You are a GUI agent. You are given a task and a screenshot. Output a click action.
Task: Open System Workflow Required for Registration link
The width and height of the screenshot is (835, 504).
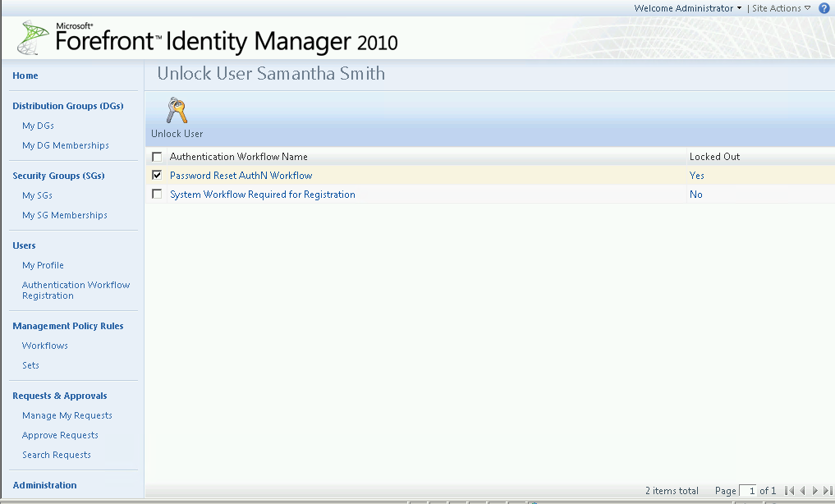(263, 195)
